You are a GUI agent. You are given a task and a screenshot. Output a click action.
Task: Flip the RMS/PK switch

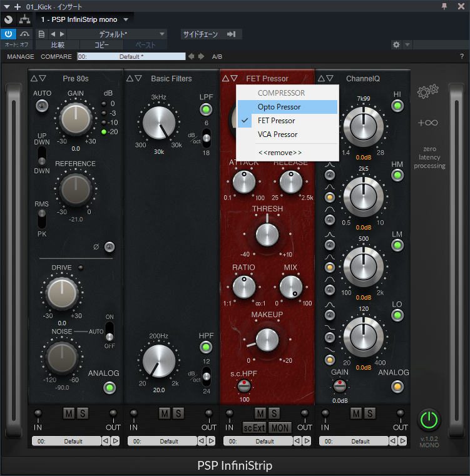[x=42, y=218]
